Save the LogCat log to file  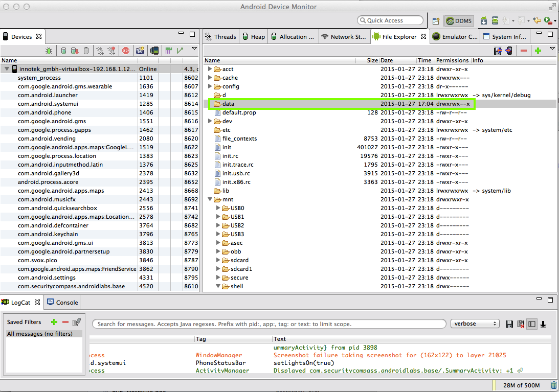click(x=509, y=324)
